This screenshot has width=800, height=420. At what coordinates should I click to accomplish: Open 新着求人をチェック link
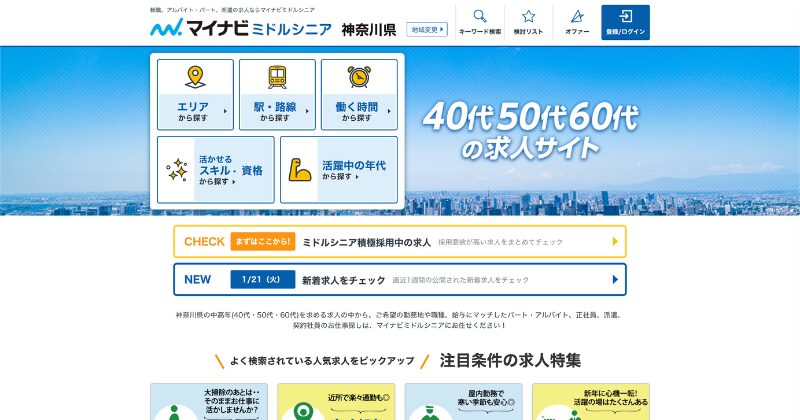pyautogui.click(x=343, y=280)
